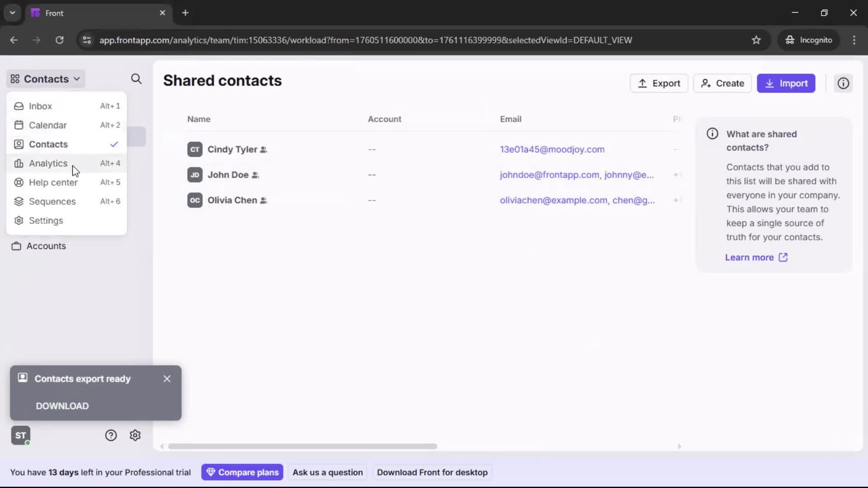868x488 pixels.
Task: Open workspace settings via the gear icon
Action: click(x=135, y=435)
